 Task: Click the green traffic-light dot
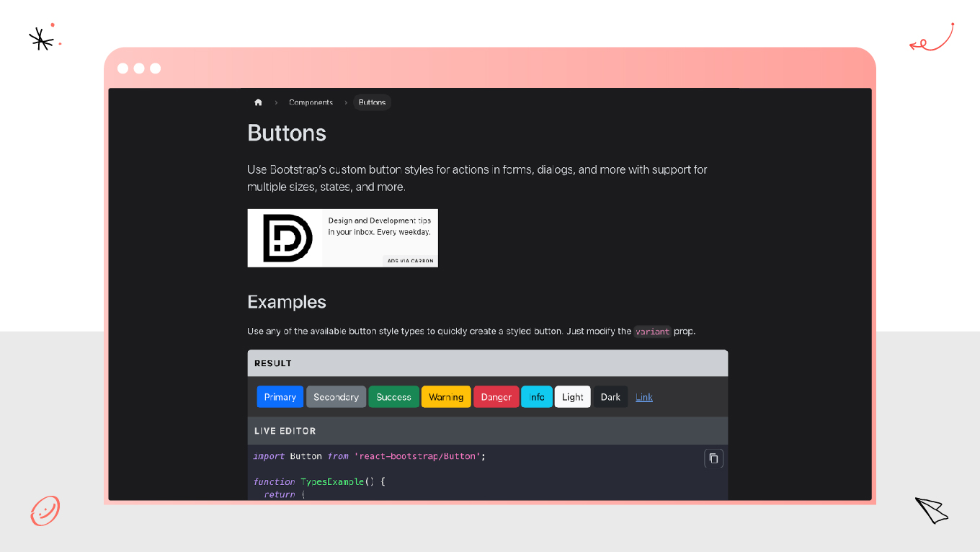(156, 68)
